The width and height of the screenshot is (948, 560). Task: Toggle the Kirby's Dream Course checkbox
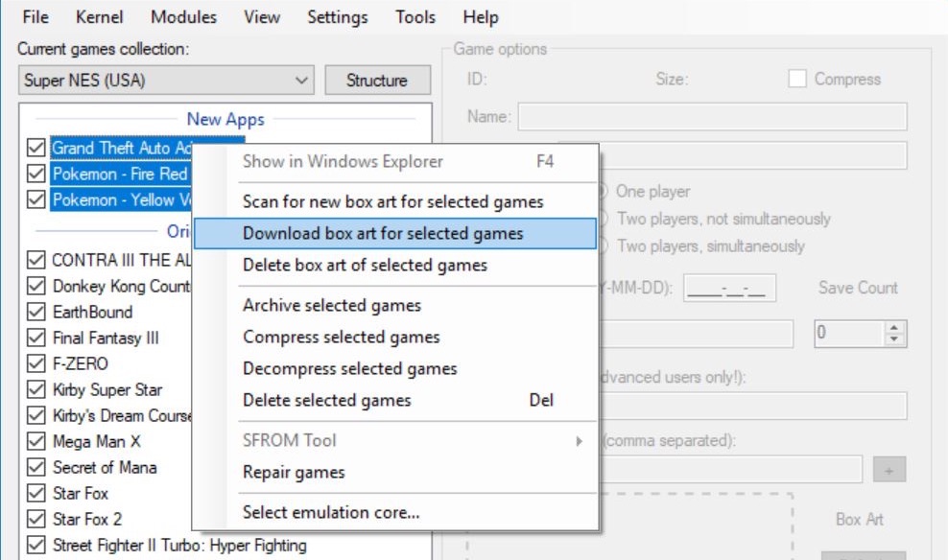click(36, 415)
